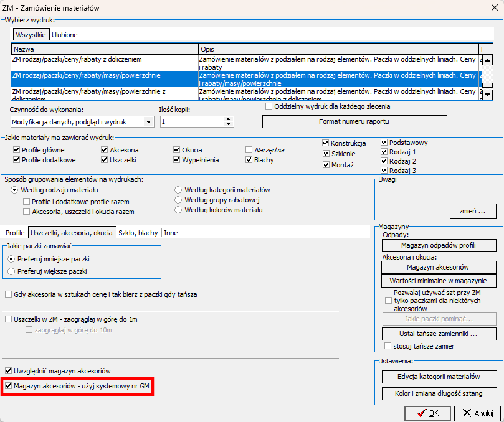Increase the number of copies spinner
This screenshot has height=422, width=504.
(229, 119)
